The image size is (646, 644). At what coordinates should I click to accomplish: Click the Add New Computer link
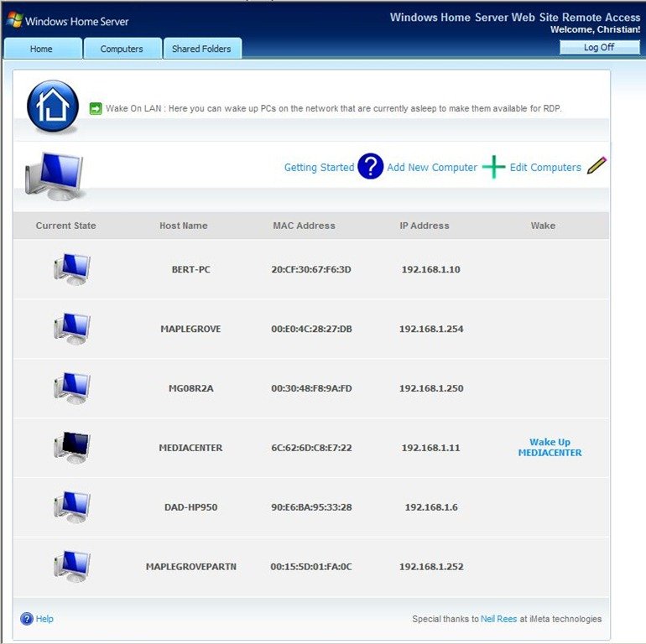(432, 167)
